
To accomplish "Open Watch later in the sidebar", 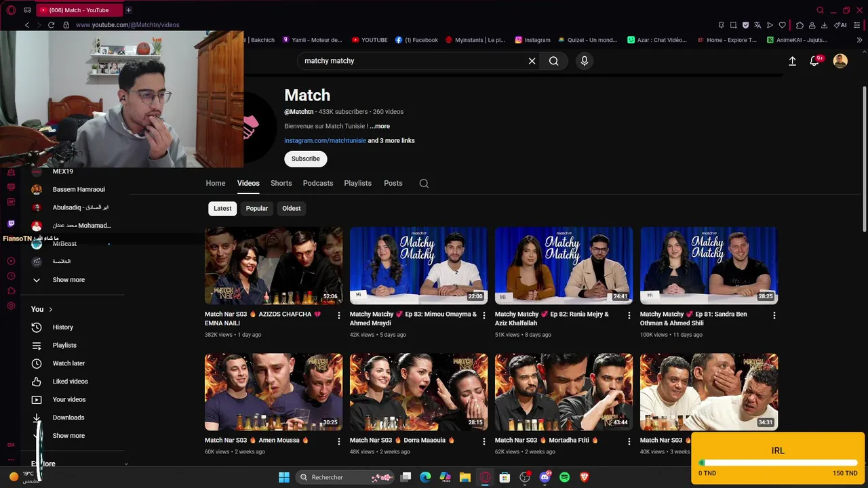I will pyautogui.click(x=68, y=363).
